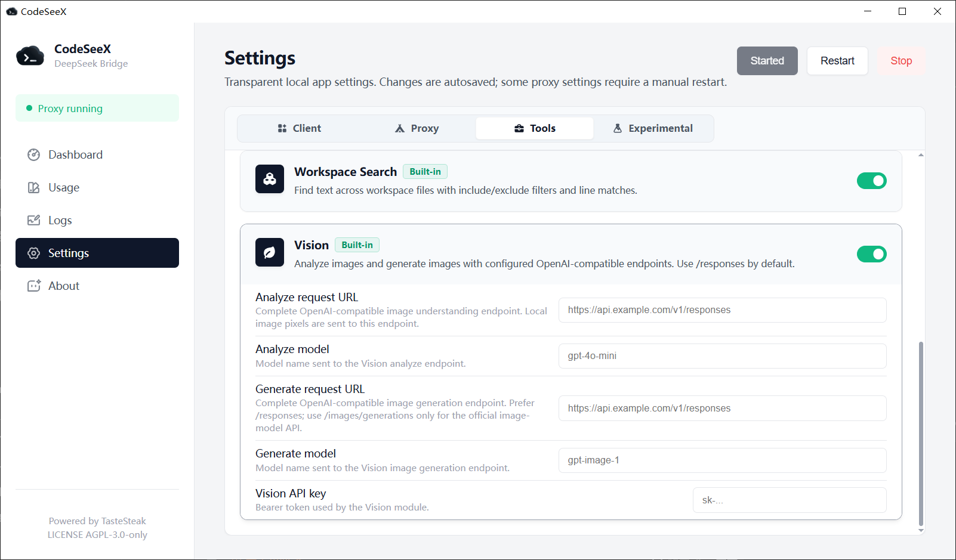Click the DeepSeek Bridge subtitle
Screen dimensions: 956x560
pos(91,64)
